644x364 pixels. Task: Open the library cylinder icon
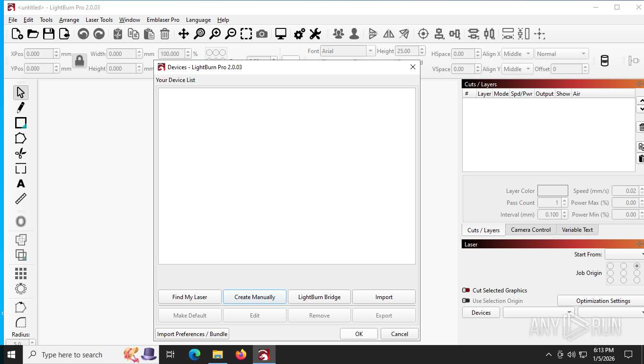604,61
